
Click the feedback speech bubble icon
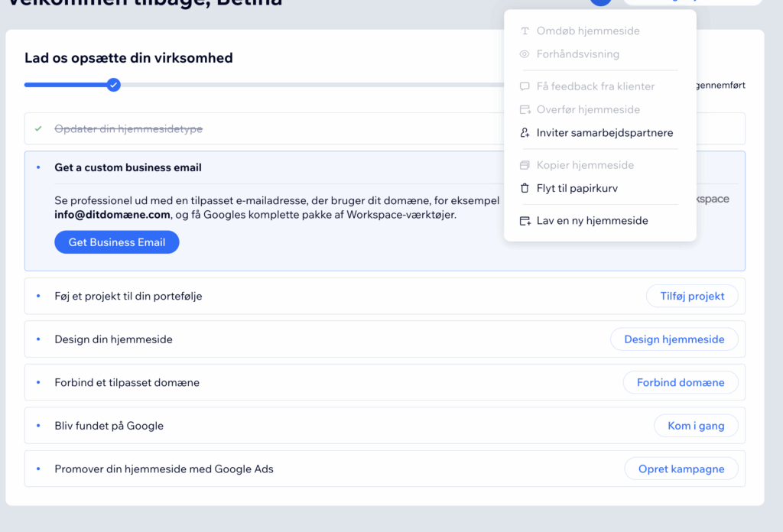point(525,86)
